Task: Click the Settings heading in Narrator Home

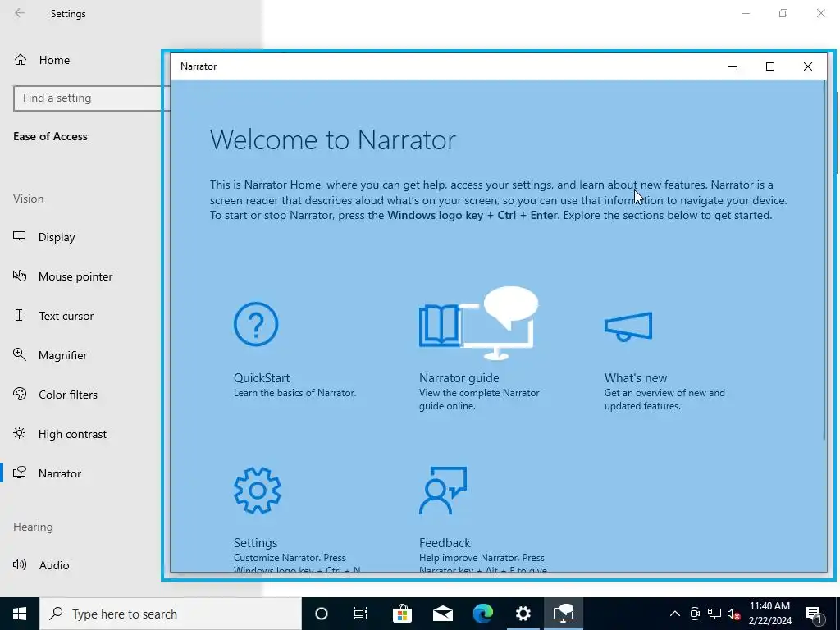Action: click(255, 543)
